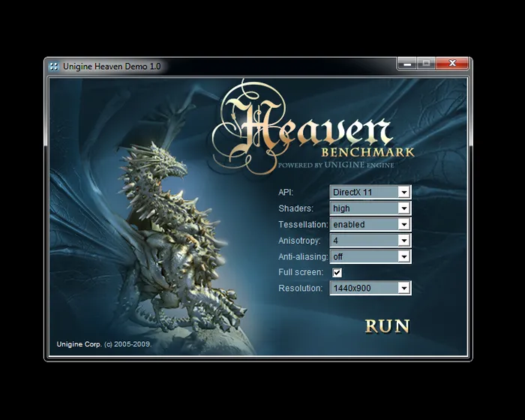Click the "API:" label
This screenshot has height=420, width=525.
(286, 193)
